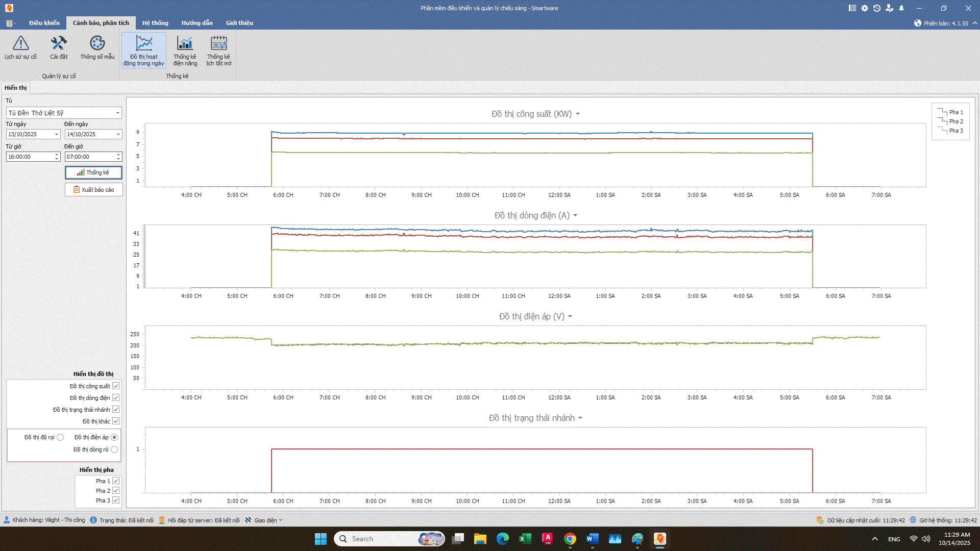Select Đồ thị dòng rò radio button

coord(114,449)
